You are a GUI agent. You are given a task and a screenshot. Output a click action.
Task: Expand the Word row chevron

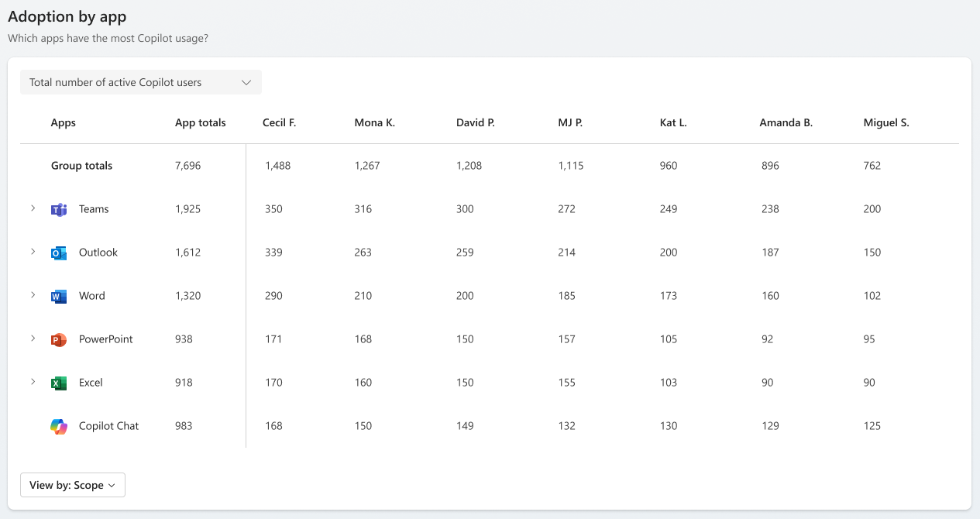click(33, 295)
